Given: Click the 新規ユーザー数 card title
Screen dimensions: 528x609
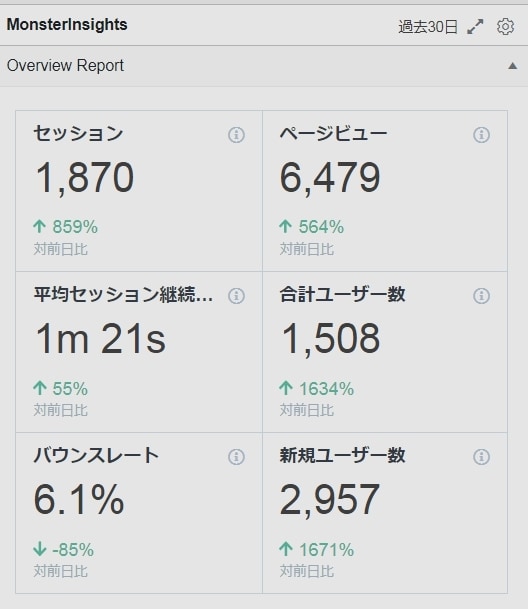Looking at the screenshot, I should [342, 455].
